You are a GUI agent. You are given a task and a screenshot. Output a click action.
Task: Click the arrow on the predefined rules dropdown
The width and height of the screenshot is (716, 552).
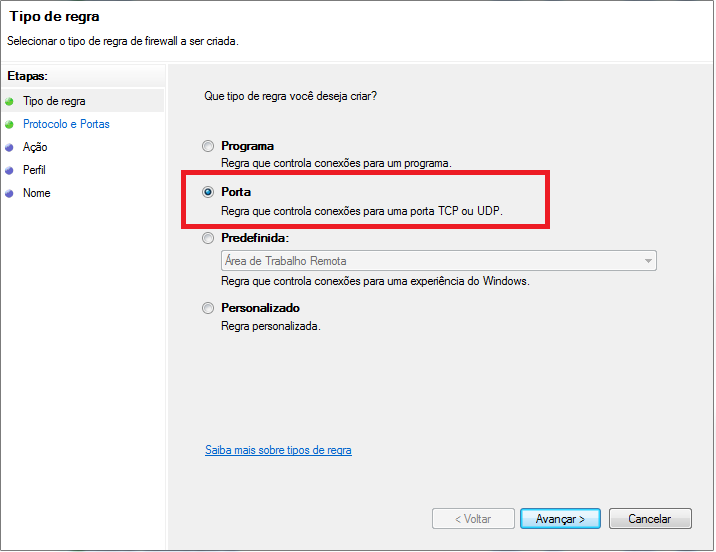(649, 261)
